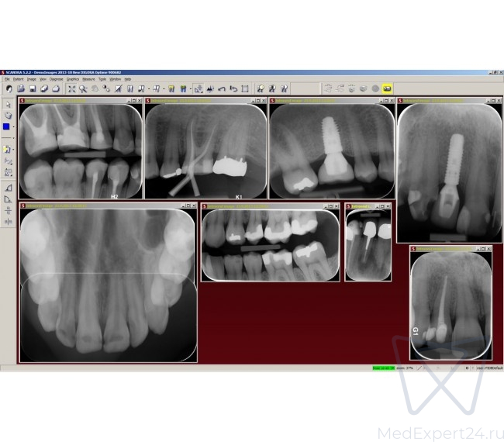The height and width of the screenshot is (442, 504).
Task: Click the Save disk icon in toolbar
Action: click(x=33, y=88)
